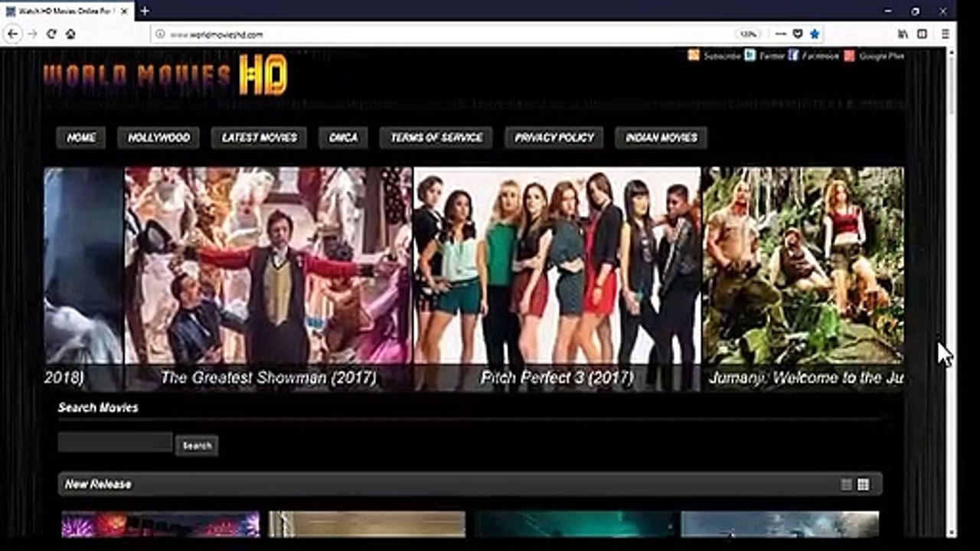The image size is (980, 551).
Task: Close the Watch HD Movies Online tab
Action: (126, 11)
